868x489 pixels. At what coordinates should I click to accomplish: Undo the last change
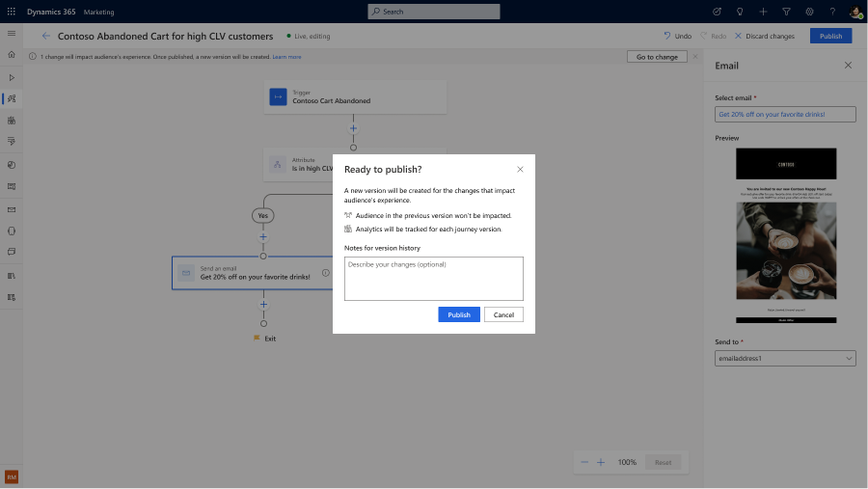pyautogui.click(x=678, y=36)
